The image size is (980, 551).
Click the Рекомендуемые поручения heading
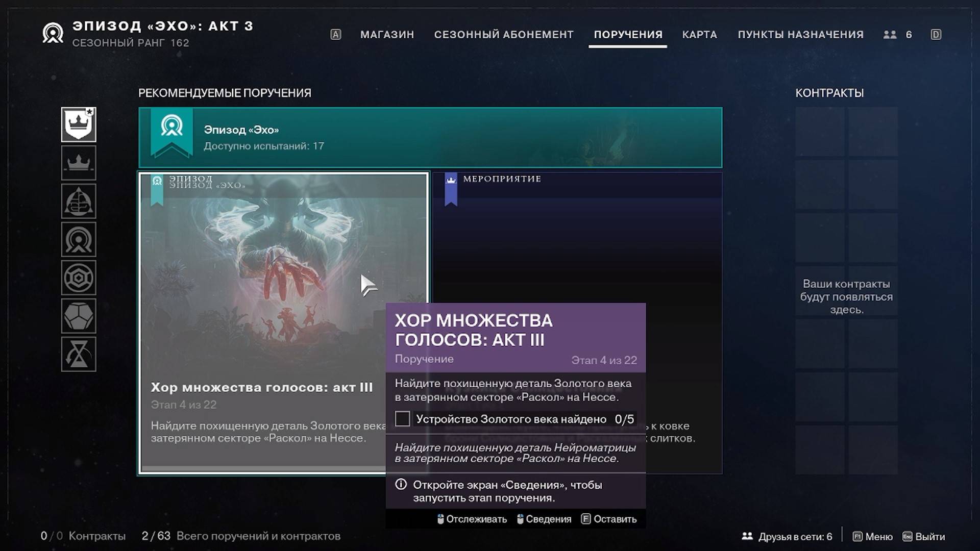pyautogui.click(x=225, y=93)
